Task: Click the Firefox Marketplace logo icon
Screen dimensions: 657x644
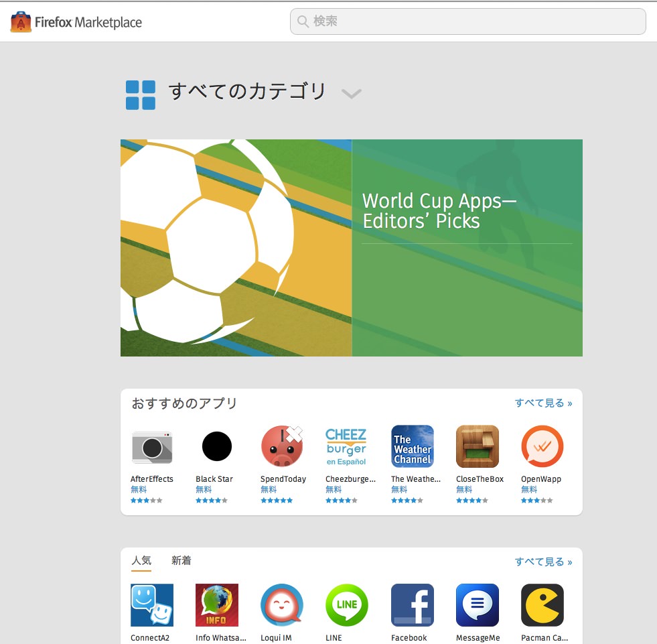Action: click(x=21, y=22)
